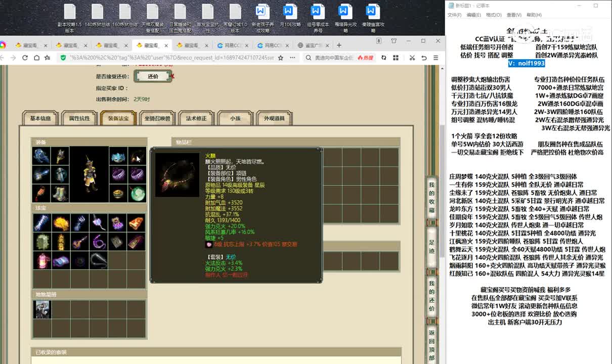Open the browser screenshot scissors tool
The height and width of the screenshot is (364, 612).
point(412,58)
